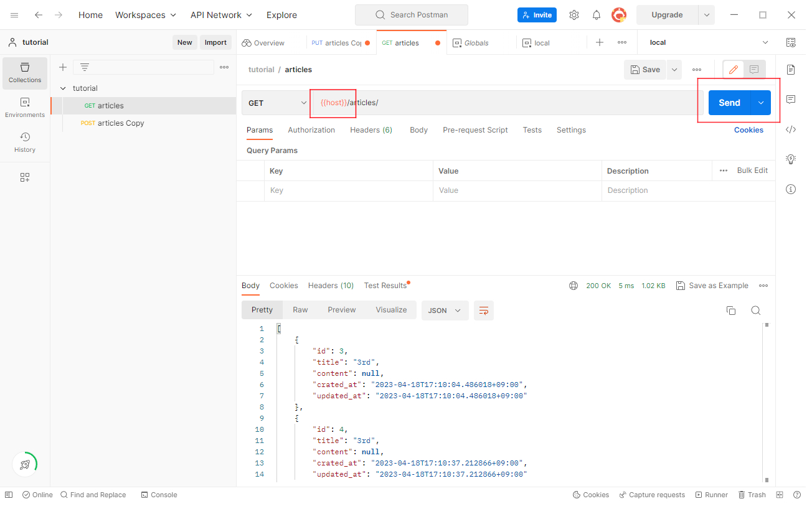Open the Postbot rocket icon
Image resolution: width=812 pixels, height=514 pixels.
pos(25,464)
